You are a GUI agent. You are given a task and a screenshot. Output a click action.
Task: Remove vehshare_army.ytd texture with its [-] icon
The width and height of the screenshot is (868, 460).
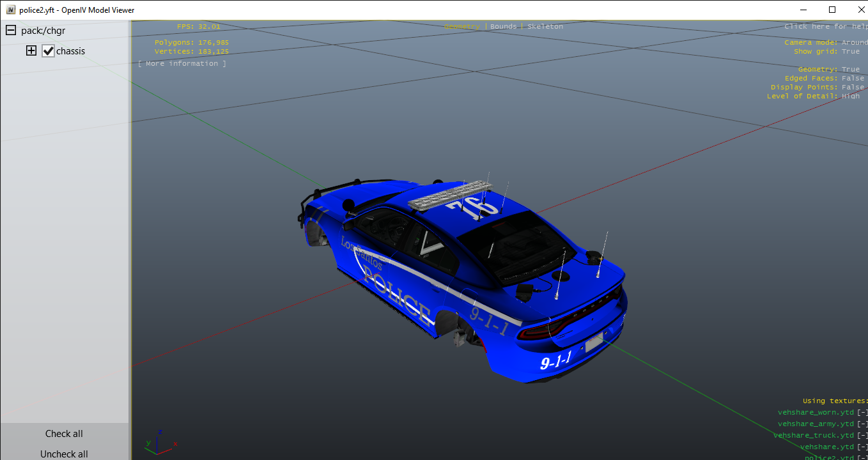[862, 424]
